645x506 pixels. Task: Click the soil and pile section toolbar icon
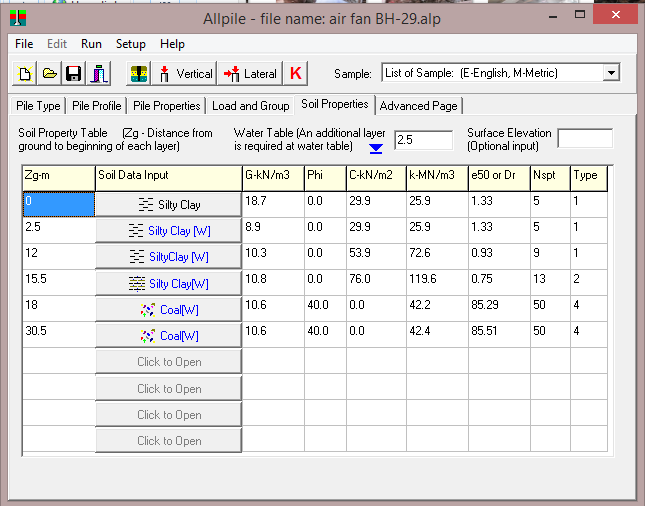pos(139,74)
